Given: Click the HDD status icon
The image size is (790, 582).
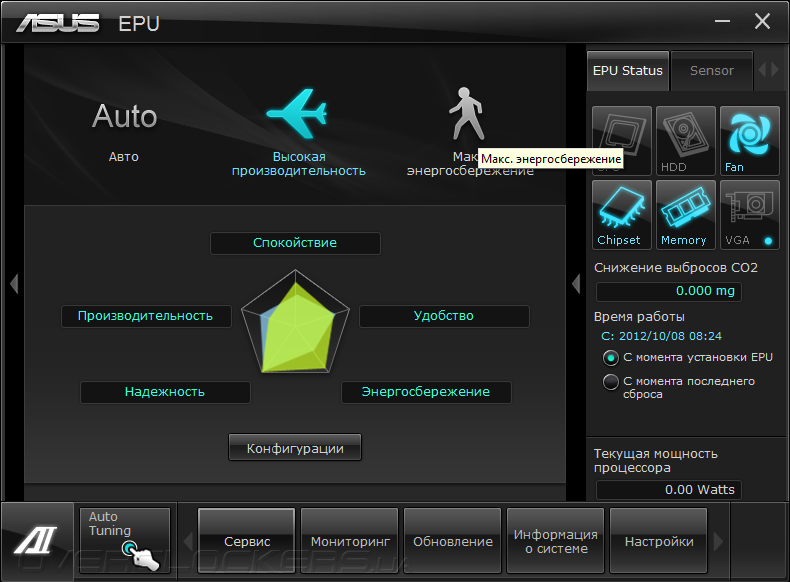Looking at the screenshot, I should [686, 140].
